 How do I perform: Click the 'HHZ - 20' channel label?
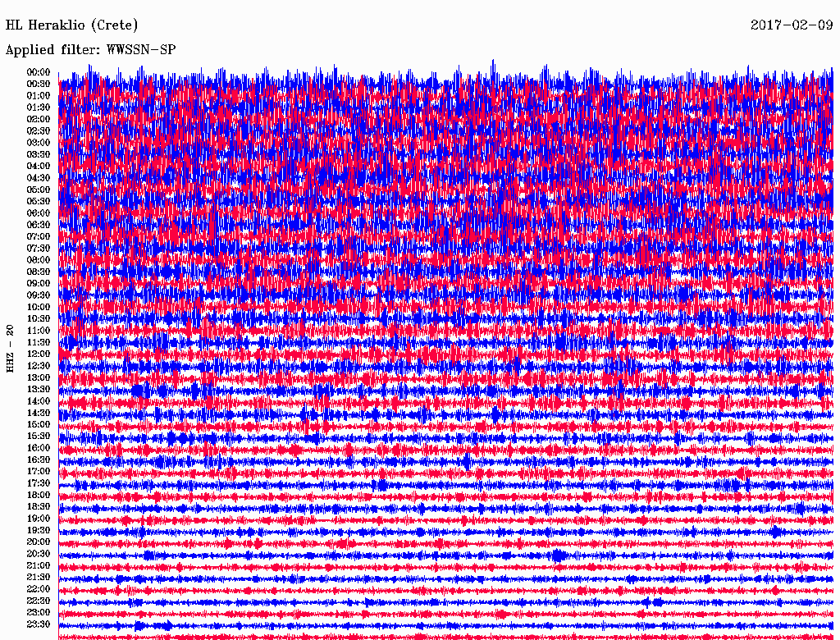[10, 349]
